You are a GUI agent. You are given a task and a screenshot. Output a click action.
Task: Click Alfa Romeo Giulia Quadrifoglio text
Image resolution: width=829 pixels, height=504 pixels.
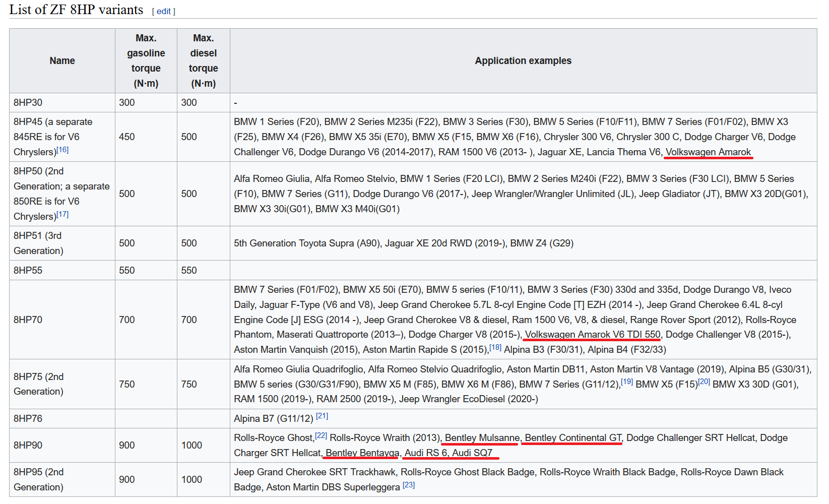pos(298,369)
